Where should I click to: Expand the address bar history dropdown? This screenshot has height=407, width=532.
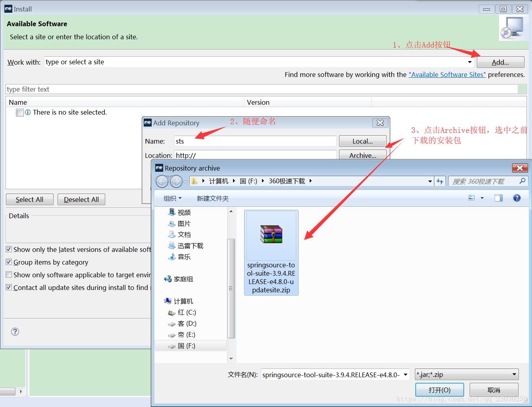(430, 181)
